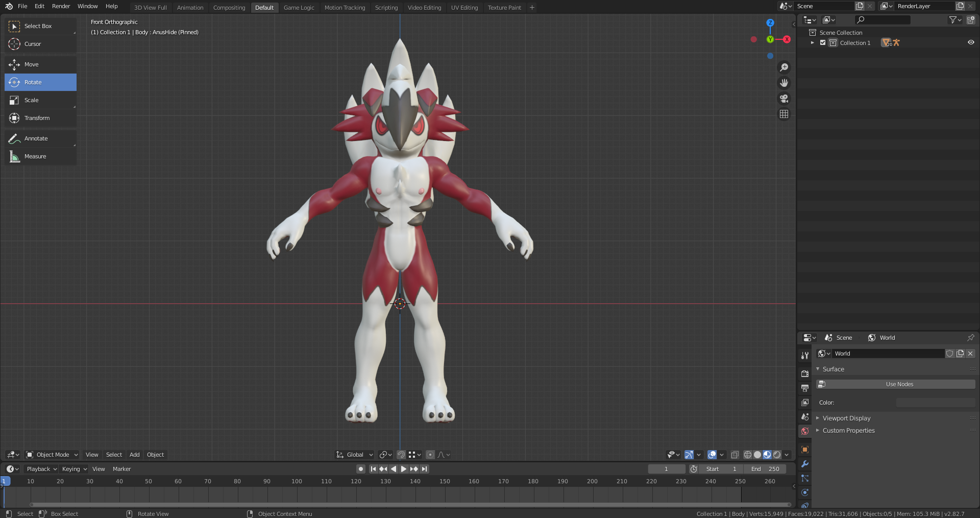The height and width of the screenshot is (518, 980).
Task: Open the Render menu
Action: tap(61, 6)
